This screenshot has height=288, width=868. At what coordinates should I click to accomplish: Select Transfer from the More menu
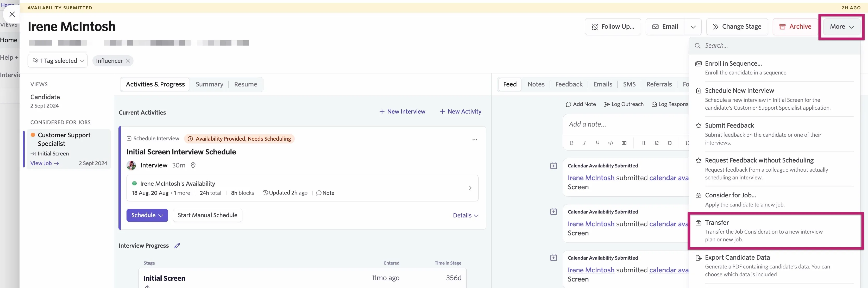pos(774,231)
